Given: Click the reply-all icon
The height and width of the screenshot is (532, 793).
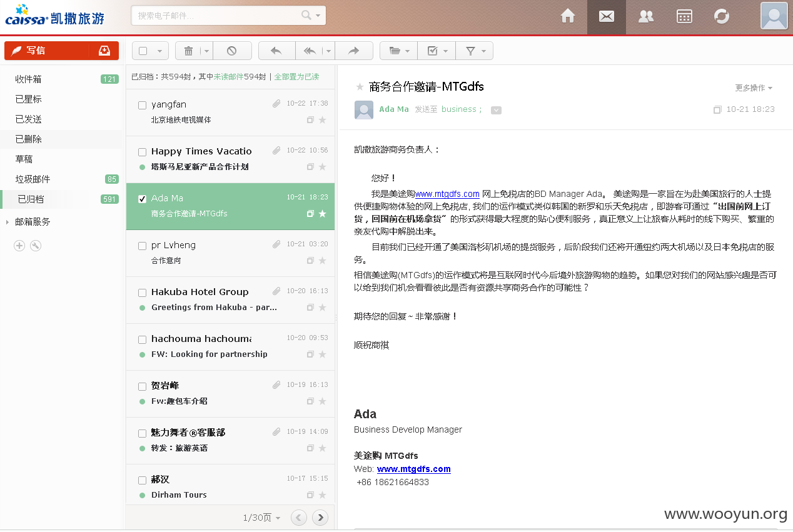Looking at the screenshot, I should click(x=310, y=51).
